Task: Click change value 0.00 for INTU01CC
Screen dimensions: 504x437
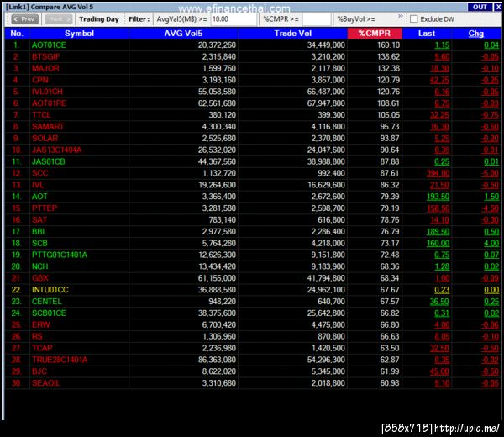Action: [x=491, y=290]
